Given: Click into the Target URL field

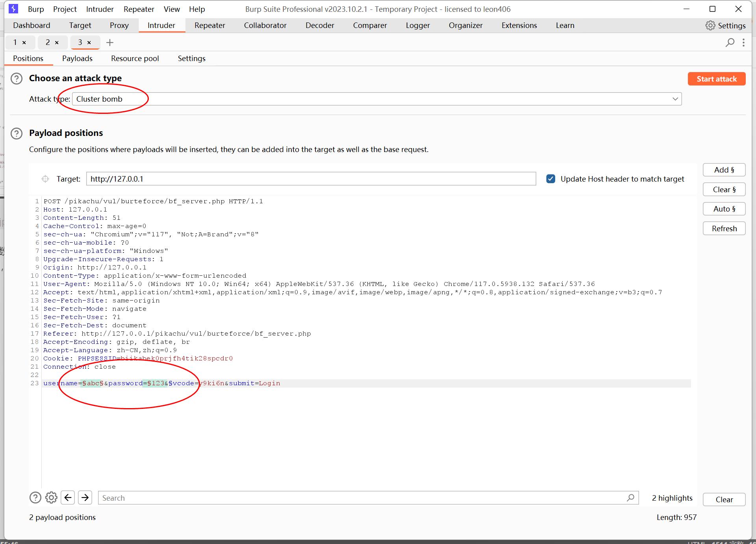Looking at the screenshot, I should coord(311,179).
